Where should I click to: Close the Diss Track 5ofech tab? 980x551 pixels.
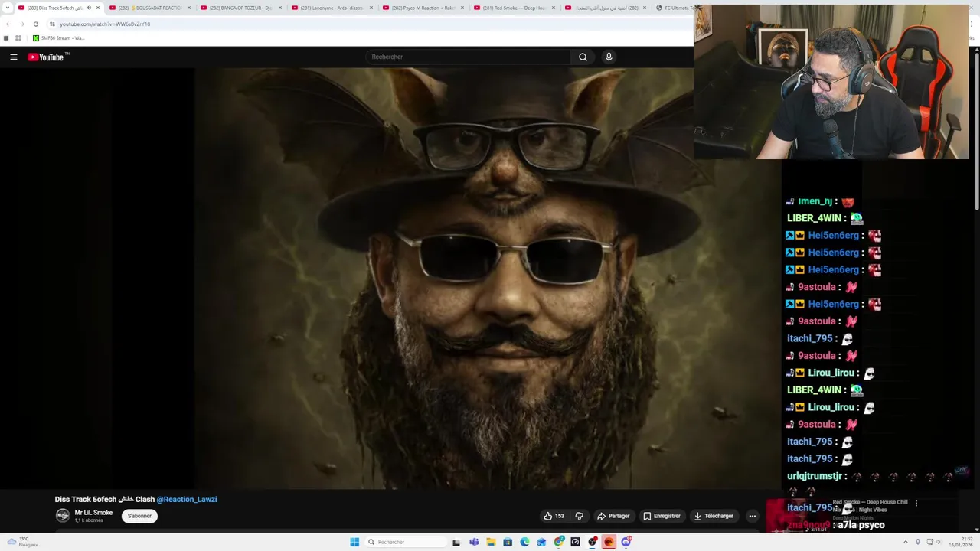click(97, 8)
